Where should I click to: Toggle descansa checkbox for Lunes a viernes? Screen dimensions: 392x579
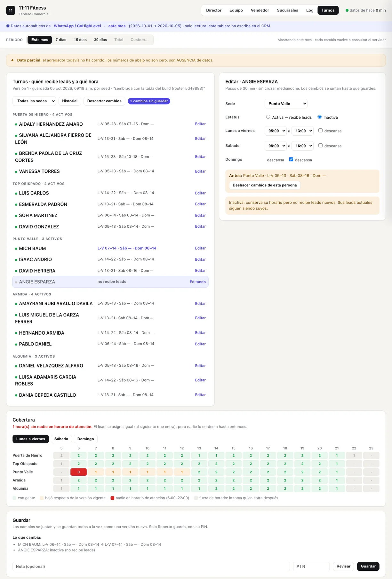[320, 131]
